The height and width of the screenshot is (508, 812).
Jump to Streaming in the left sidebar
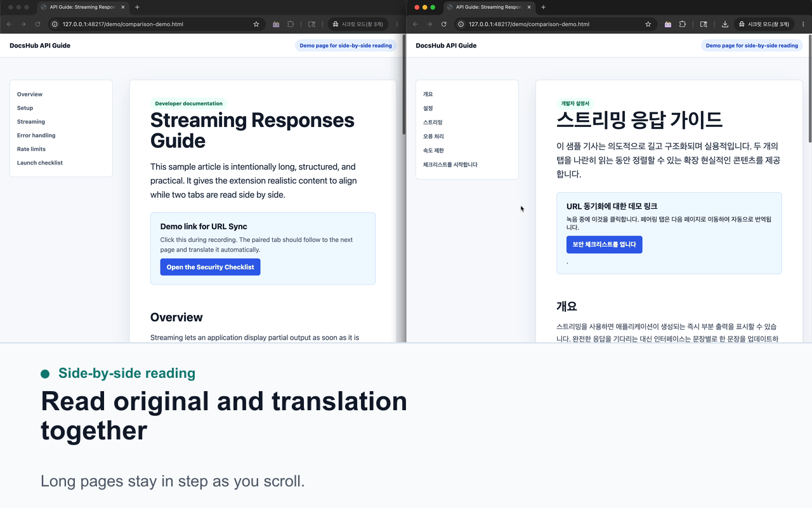(31, 121)
